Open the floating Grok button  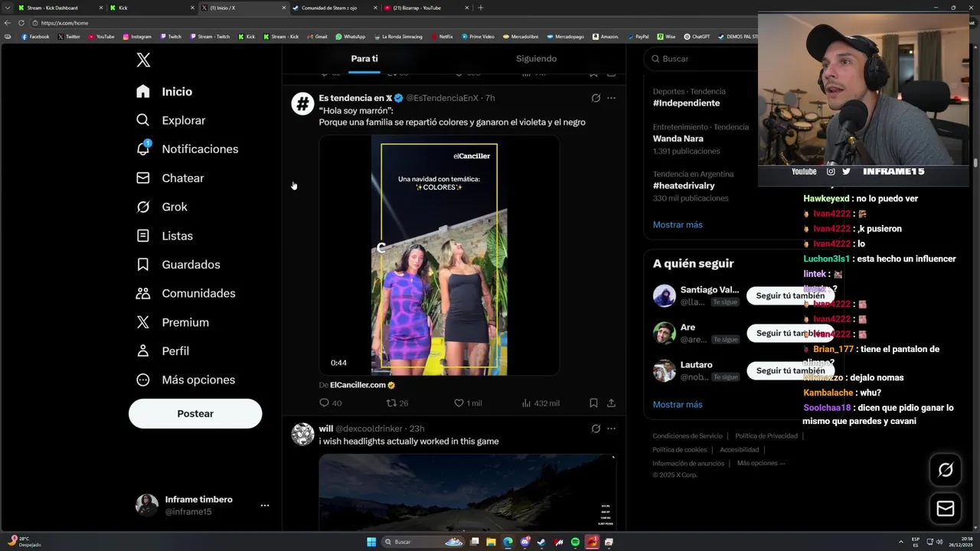(x=946, y=470)
